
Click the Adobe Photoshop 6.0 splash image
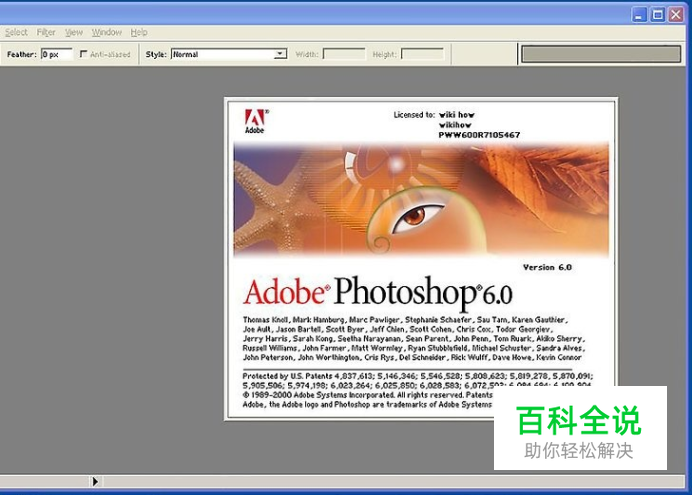pyautogui.click(x=421, y=199)
